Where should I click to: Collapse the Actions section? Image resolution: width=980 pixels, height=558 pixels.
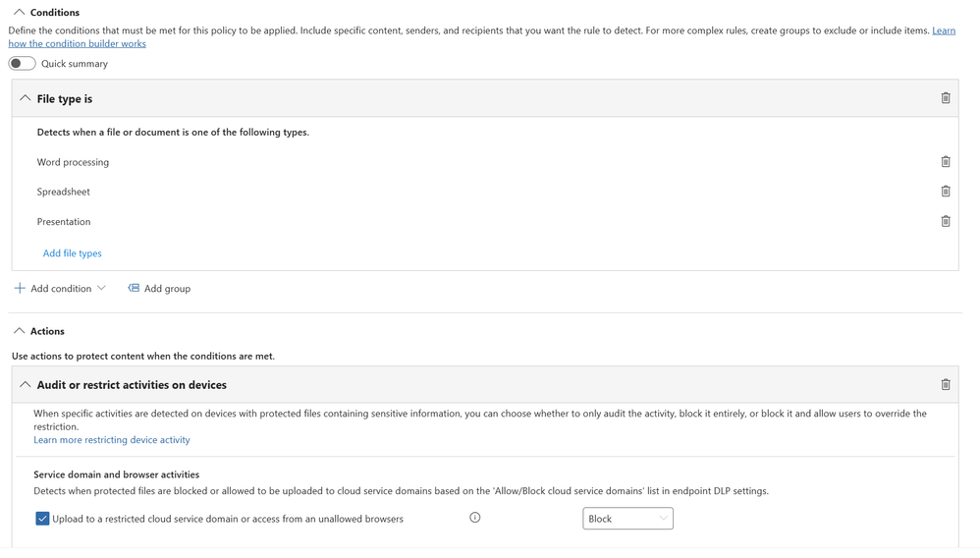[19, 331]
